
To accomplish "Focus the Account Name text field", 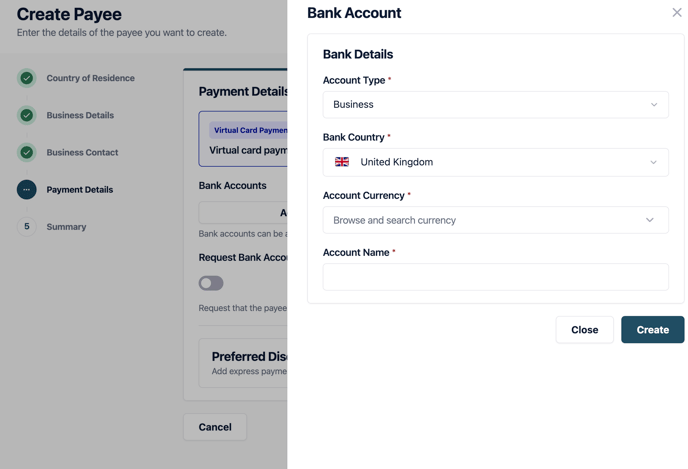I will 496,277.
